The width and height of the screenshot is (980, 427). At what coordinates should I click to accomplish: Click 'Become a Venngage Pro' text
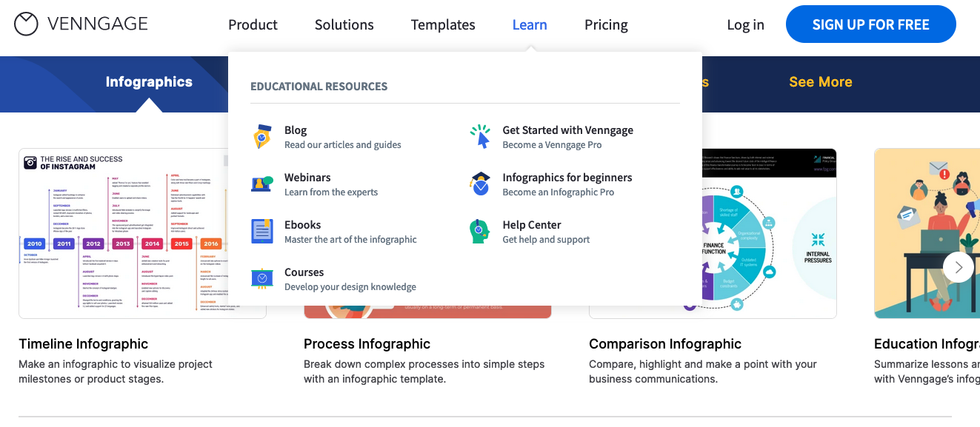coord(552,145)
